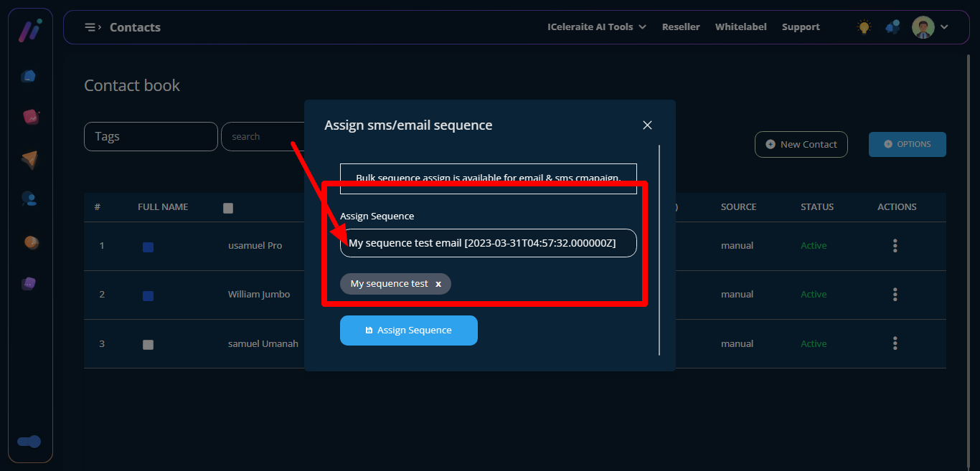The image size is (980, 471).
Task: Remove the 'My sequence test' tag chip
Action: point(438,284)
